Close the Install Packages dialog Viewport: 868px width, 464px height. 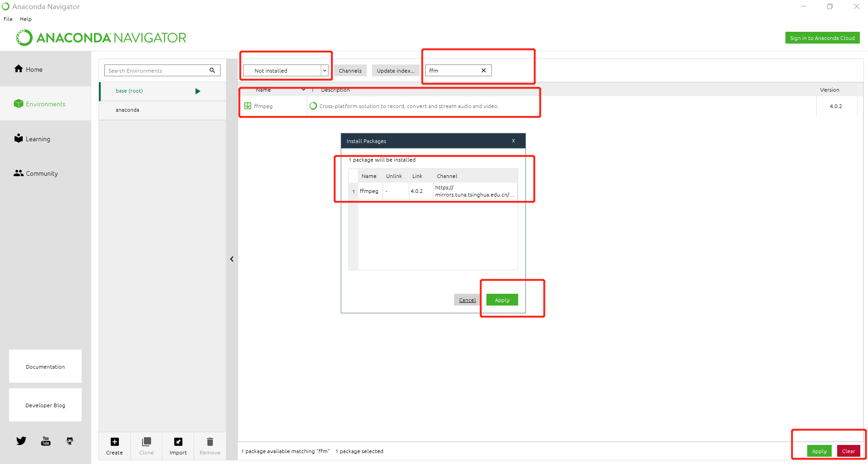pyautogui.click(x=513, y=141)
